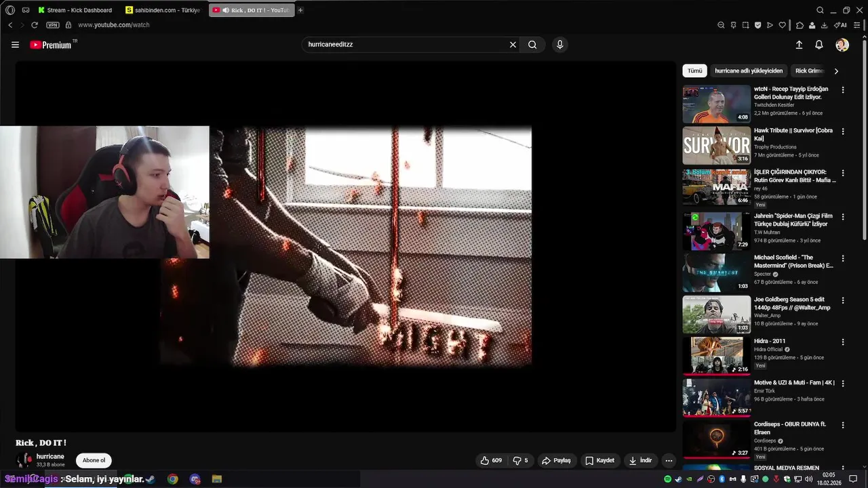Mute the audio icon on YouTube tab
Screen dimensions: 868x488
pos(226,10)
